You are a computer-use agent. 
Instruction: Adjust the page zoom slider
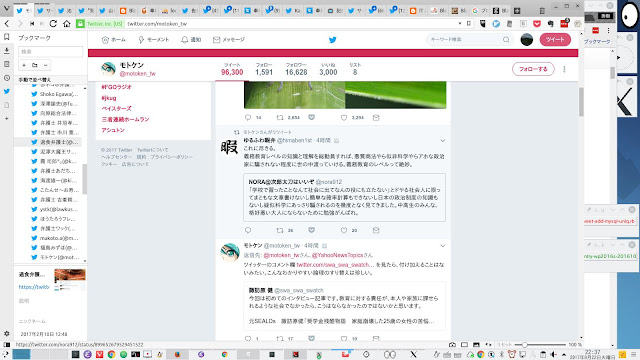541,345
